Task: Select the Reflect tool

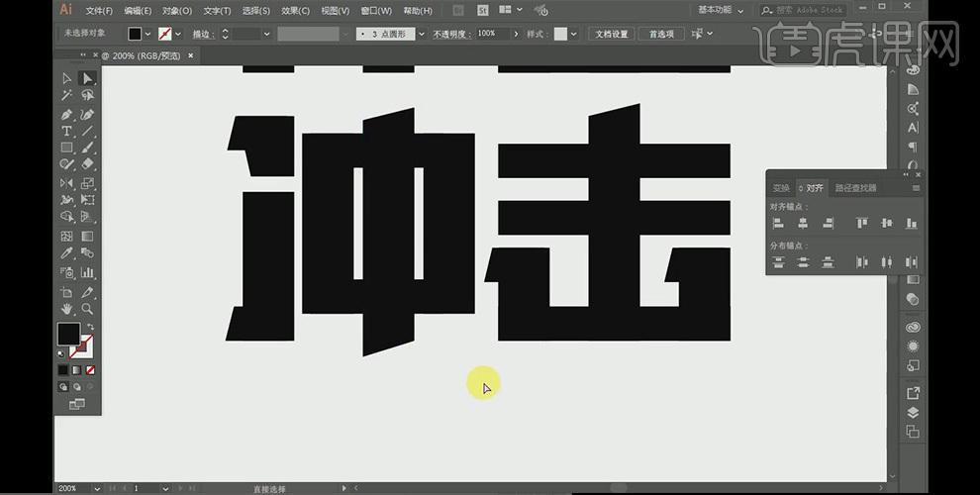Action: click(x=67, y=183)
